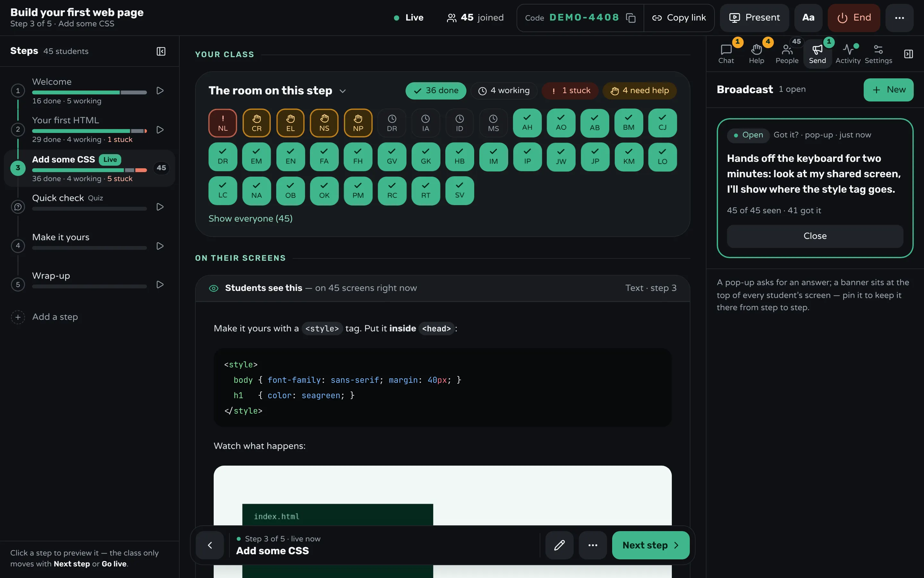Viewport: 924px width, 578px height.
Task: Click the 45 joined participant count
Action: tap(475, 18)
